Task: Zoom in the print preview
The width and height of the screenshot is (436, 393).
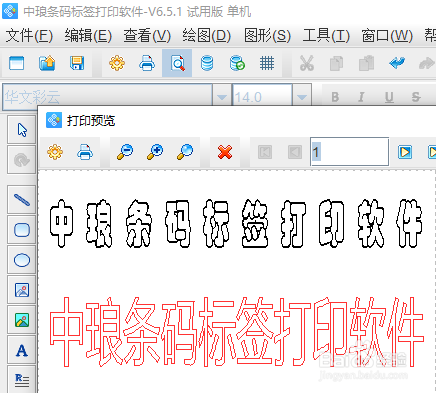Action: click(155, 152)
